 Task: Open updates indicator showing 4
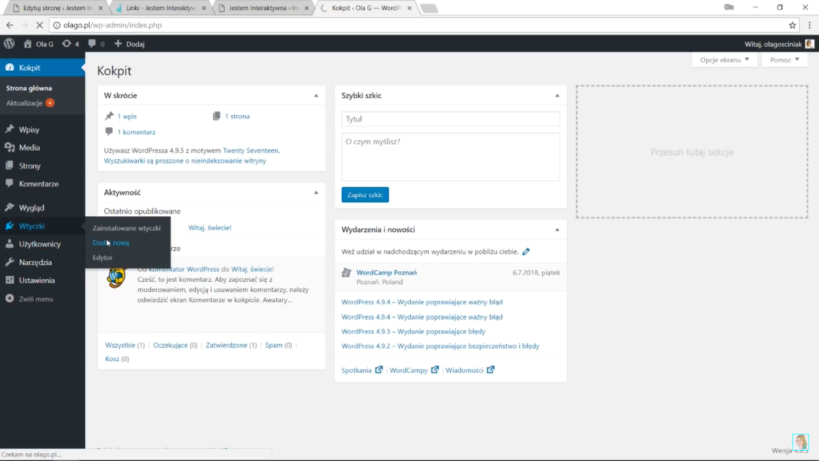(71, 44)
